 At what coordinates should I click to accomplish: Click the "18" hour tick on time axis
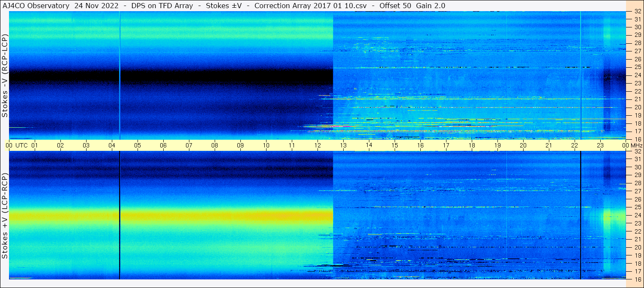click(x=472, y=145)
